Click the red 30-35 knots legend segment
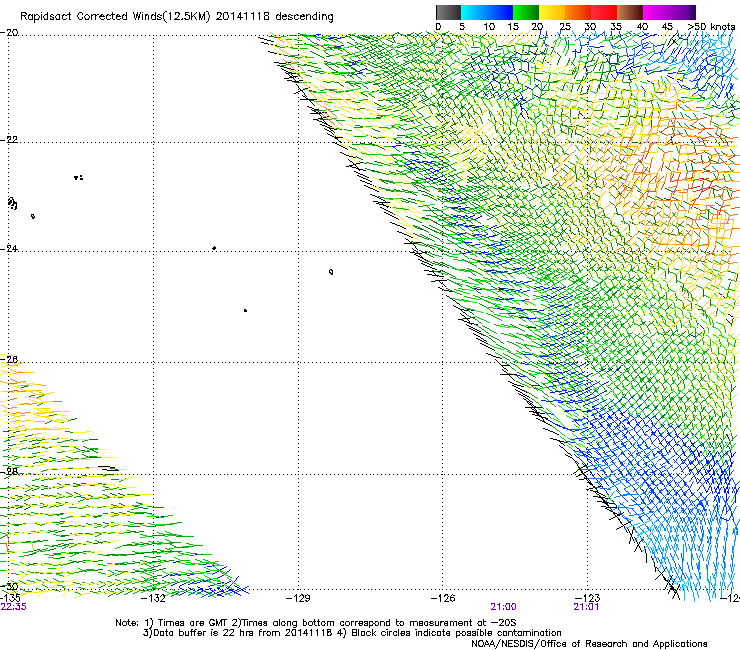Image resolution: width=740 pixels, height=650 pixels. (x=604, y=12)
